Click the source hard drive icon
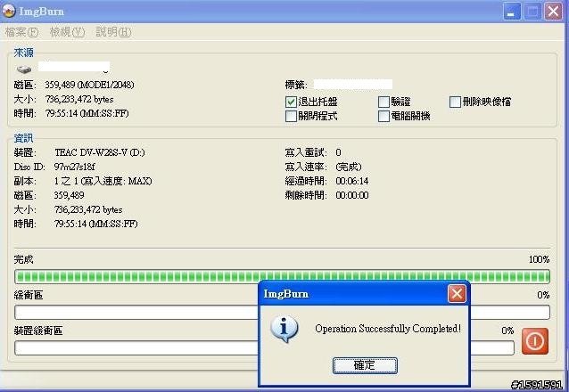569x392 pixels. pos(24,69)
